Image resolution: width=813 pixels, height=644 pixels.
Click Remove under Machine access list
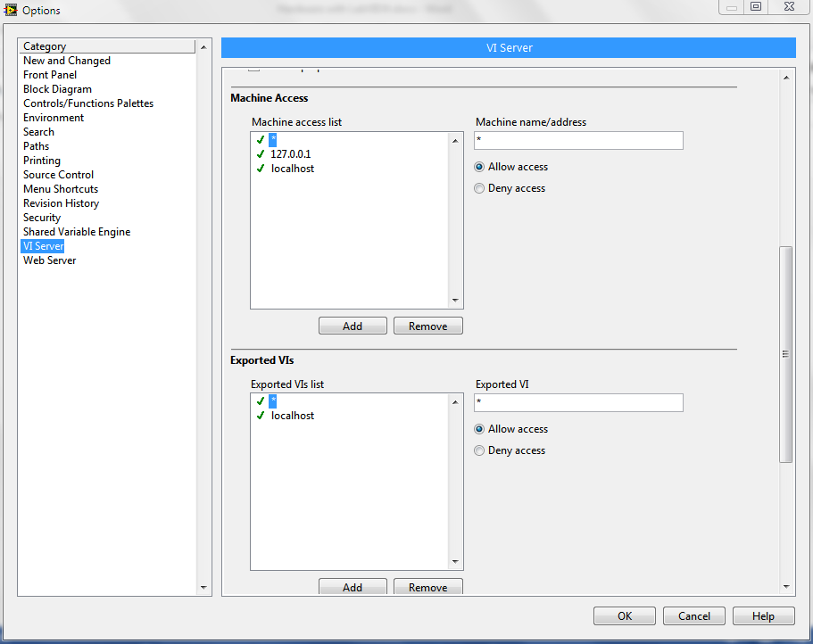coord(427,326)
